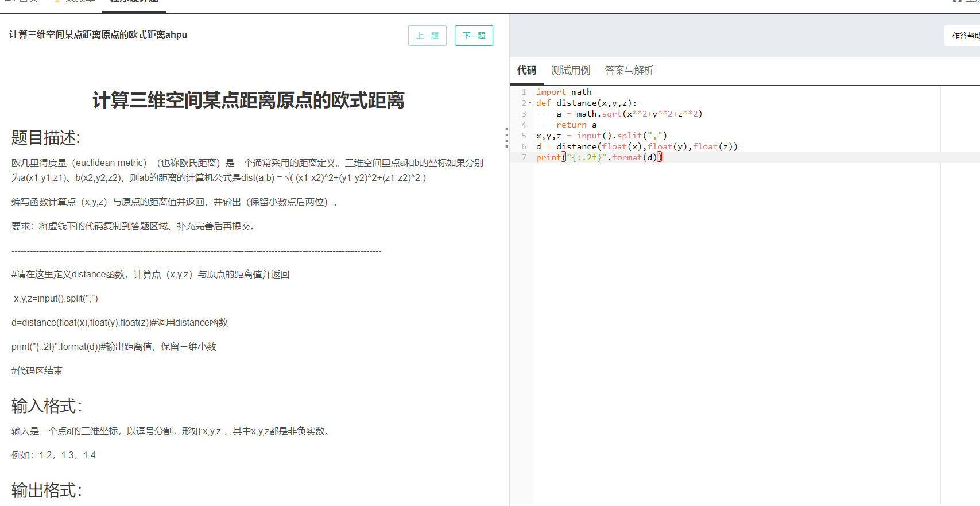Click the small top title ending with 'ahpu'
This screenshot has height=506, width=980.
(x=98, y=35)
